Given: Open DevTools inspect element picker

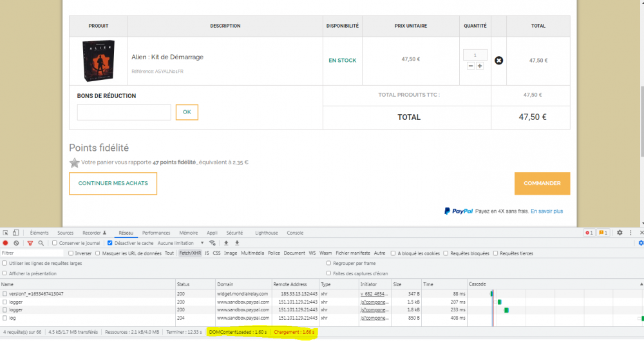Looking at the screenshot, I should click(5, 233).
